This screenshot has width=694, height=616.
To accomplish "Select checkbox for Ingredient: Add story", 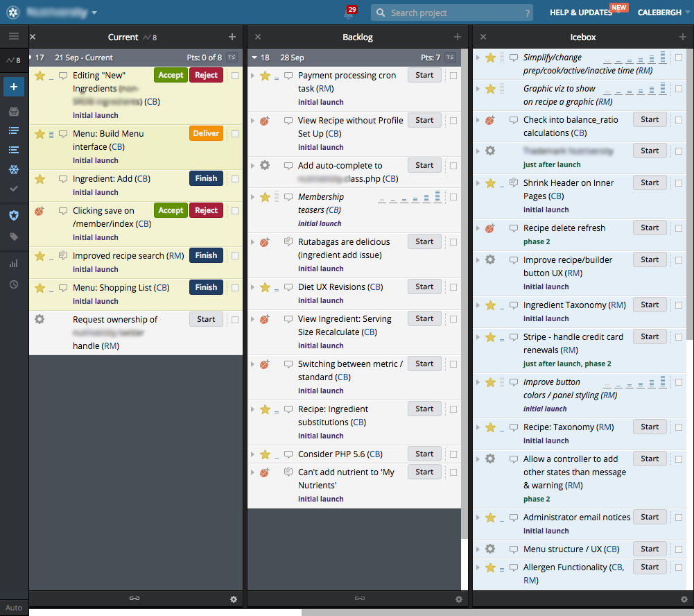I will 235,179.
